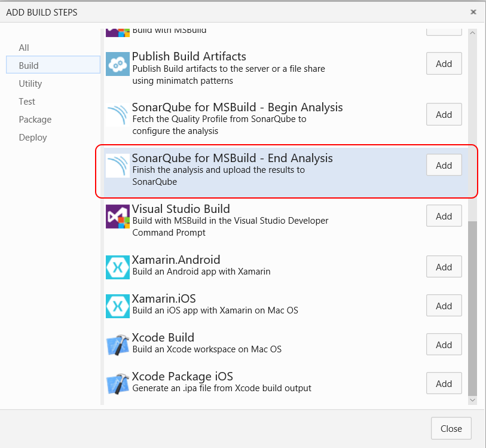486x448 pixels.
Task: Select the All category
Action: click(24, 48)
